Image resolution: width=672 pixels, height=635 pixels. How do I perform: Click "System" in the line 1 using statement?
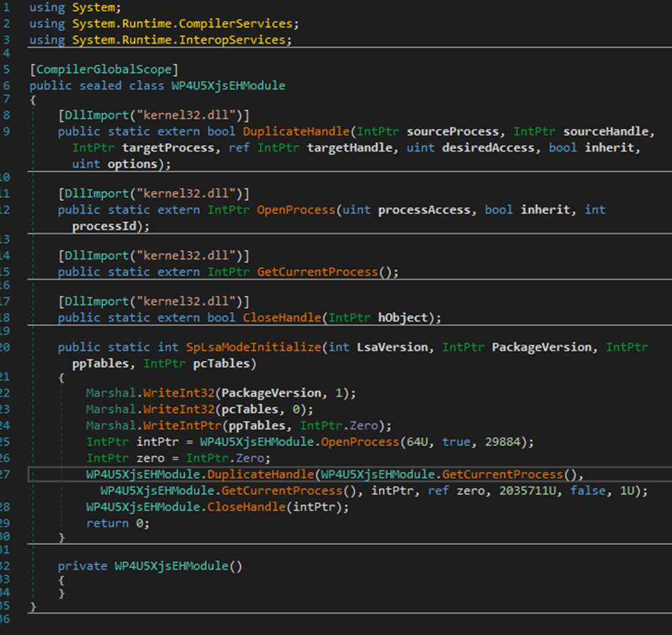(x=94, y=8)
